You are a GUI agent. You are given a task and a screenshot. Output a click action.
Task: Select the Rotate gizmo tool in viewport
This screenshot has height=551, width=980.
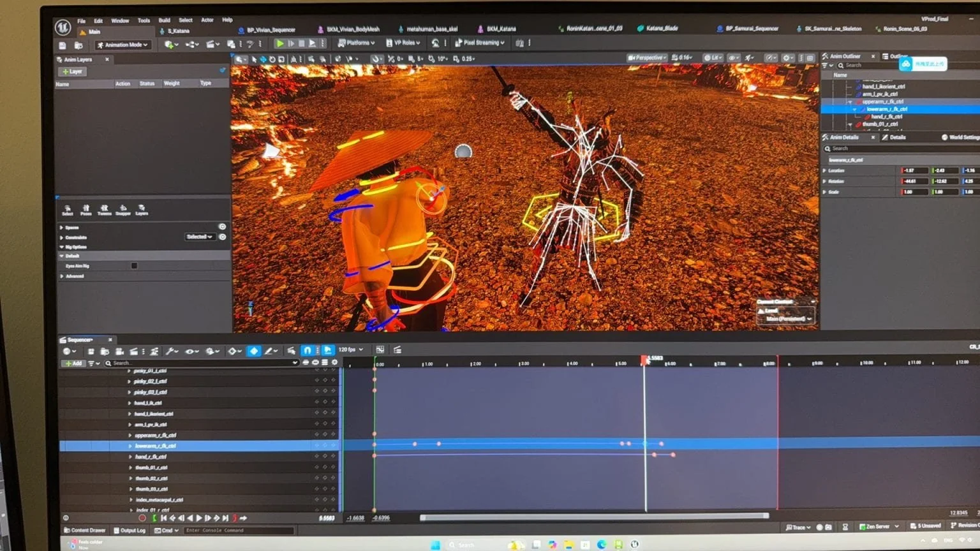272,59
